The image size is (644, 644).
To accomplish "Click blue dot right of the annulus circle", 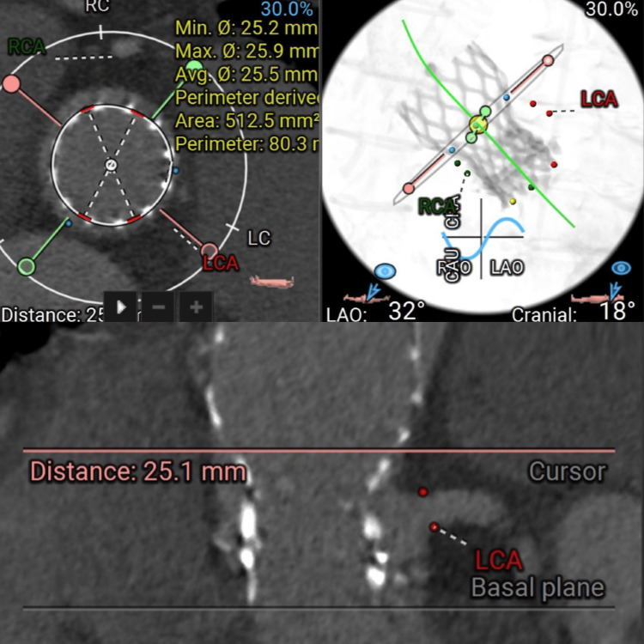I will pyautogui.click(x=175, y=170).
